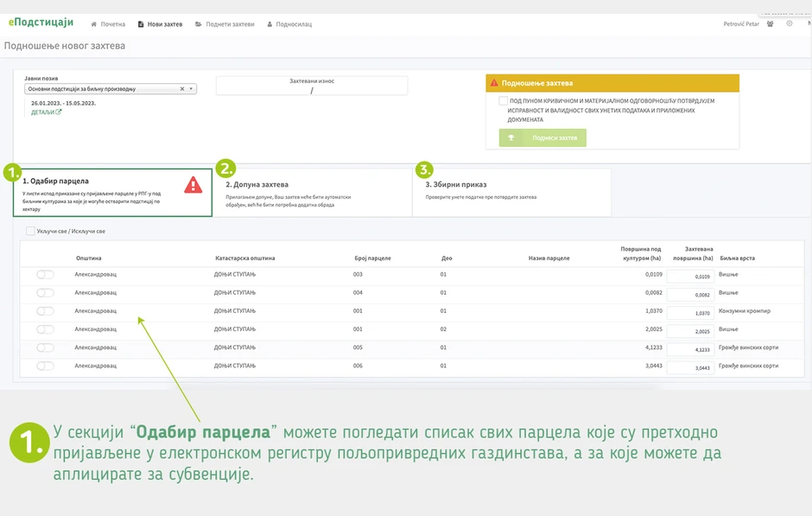Viewport: 812px width, 516px height.
Task: Toggle Укључи све / Искључи све checkbox
Action: coord(31,231)
